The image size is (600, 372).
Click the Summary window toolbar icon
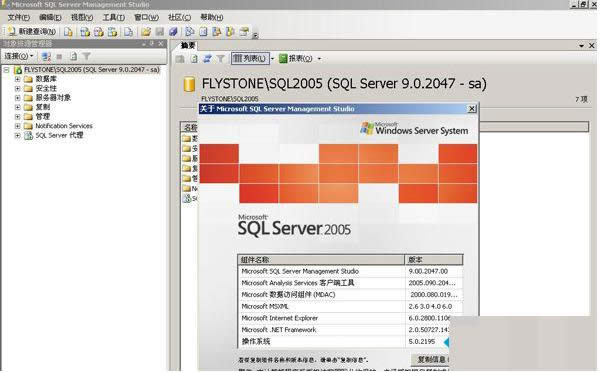[203, 32]
